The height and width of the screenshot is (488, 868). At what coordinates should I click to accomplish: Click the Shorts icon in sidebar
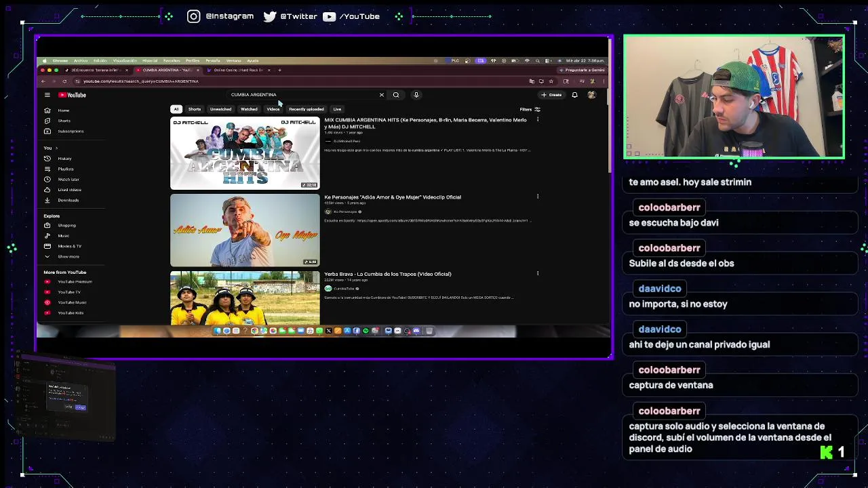pyautogui.click(x=47, y=121)
